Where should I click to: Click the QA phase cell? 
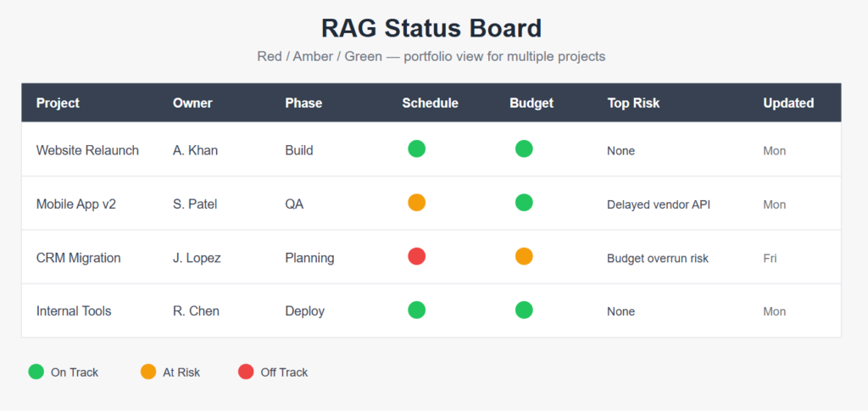pos(294,204)
